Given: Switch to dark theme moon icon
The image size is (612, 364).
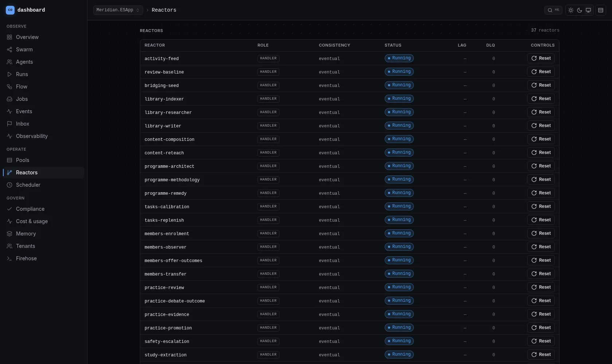Looking at the screenshot, I should pyautogui.click(x=580, y=10).
